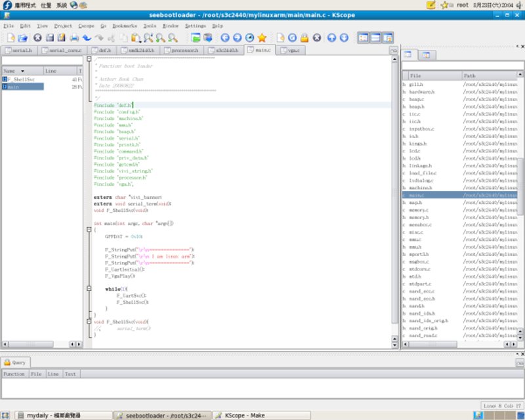The width and height of the screenshot is (525, 420).
Task: Toggle the first view panel button right of the down arrow
Action: tap(364, 38)
